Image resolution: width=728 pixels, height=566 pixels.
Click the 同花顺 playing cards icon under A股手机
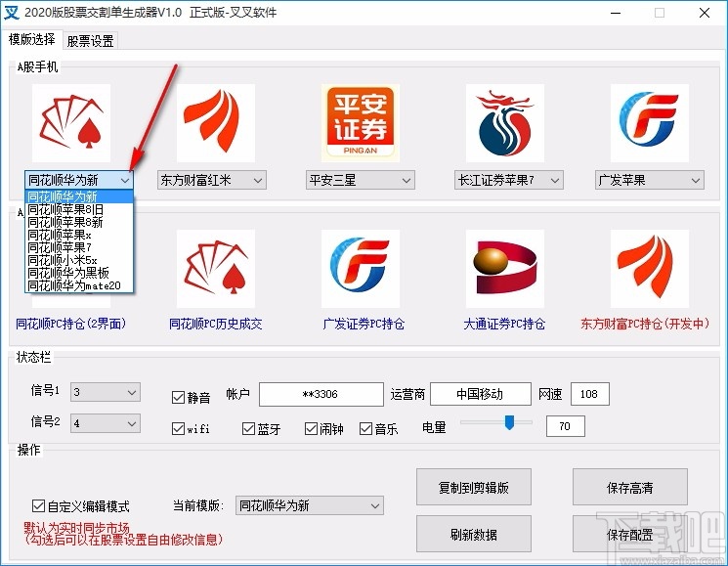click(x=71, y=123)
